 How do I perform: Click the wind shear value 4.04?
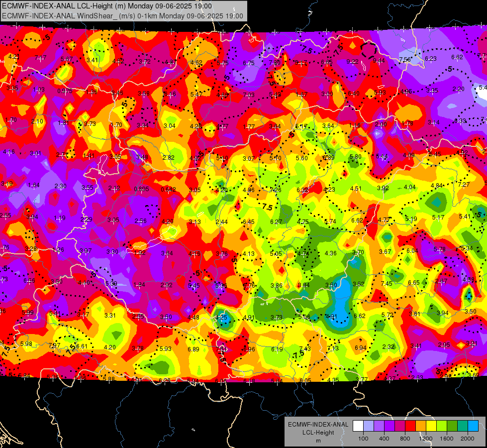point(410,187)
